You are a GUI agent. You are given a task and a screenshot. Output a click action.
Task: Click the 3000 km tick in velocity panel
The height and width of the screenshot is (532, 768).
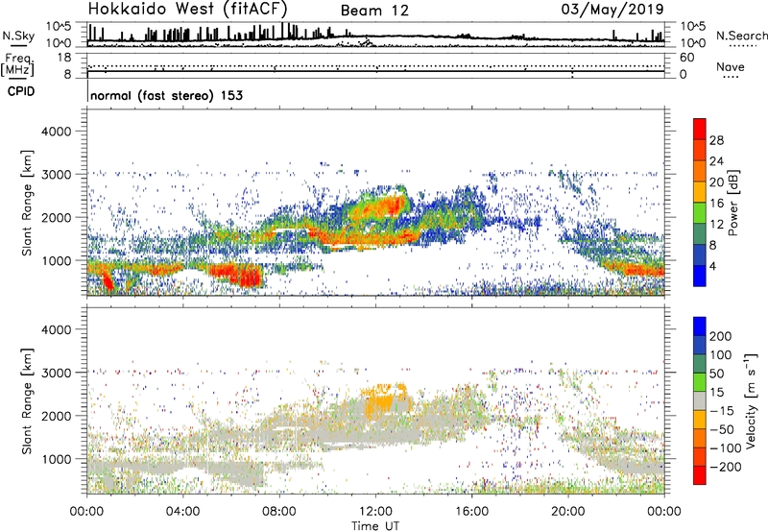(56, 373)
